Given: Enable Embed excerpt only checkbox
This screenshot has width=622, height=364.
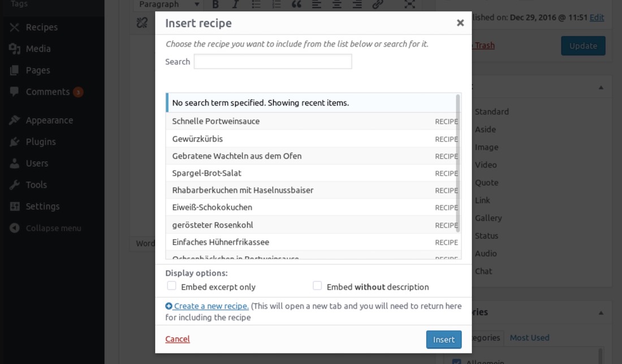Looking at the screenshot, I should (172, 286).
